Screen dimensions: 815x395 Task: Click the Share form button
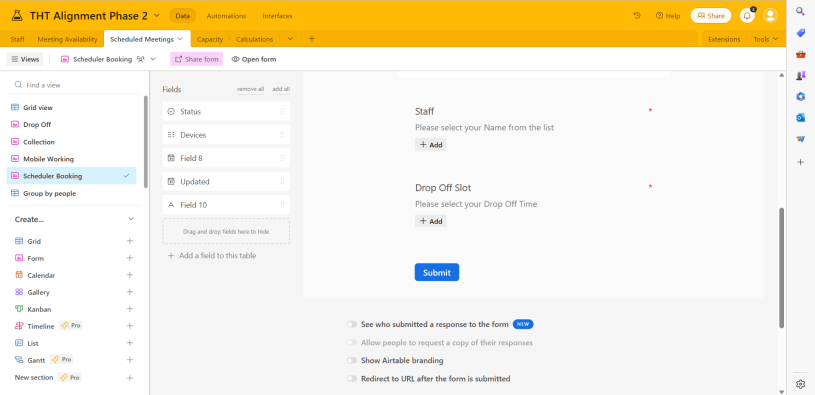196,59
